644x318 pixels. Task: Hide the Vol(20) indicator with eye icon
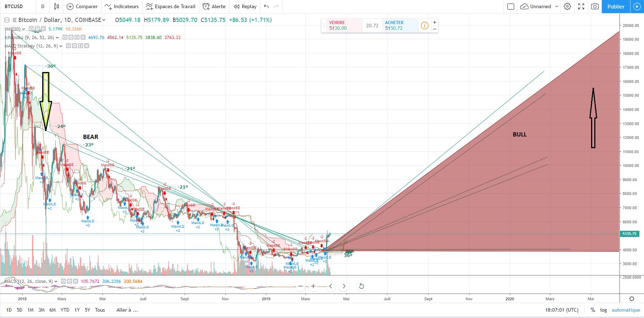31,29
